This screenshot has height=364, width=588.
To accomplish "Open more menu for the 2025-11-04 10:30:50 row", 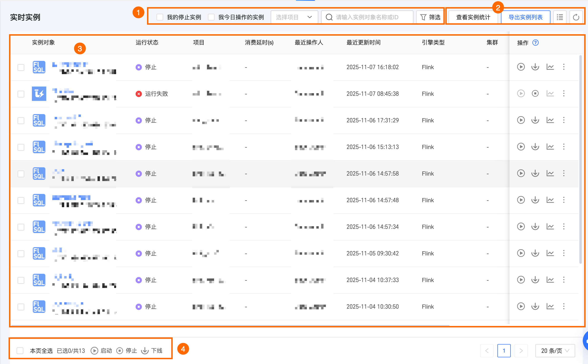I will coord(564,306).
